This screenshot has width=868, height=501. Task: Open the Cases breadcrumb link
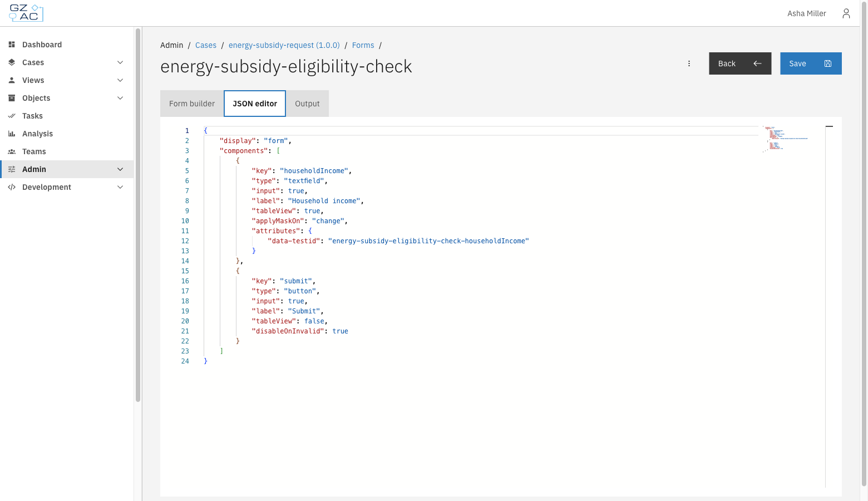[206, 45]
